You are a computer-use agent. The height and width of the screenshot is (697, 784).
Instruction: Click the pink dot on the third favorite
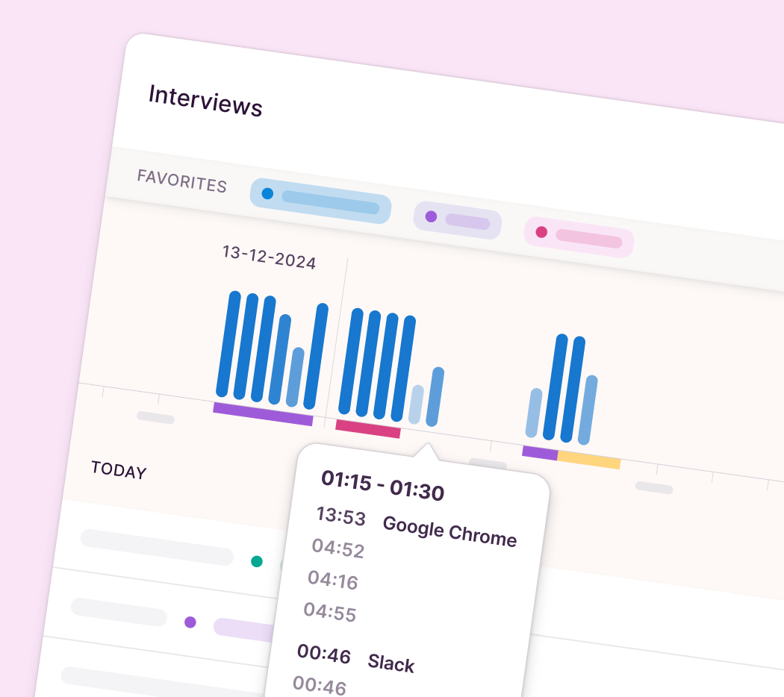(x=541, y=231)
